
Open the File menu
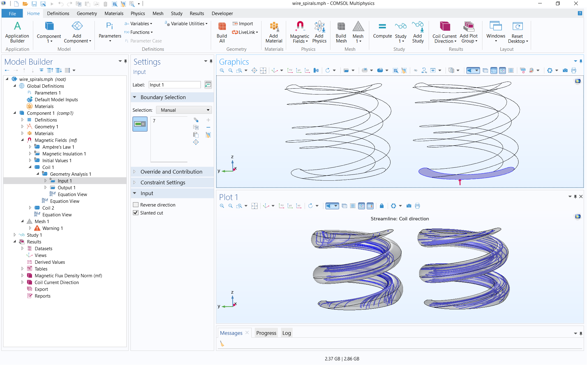click(x=12, y=14)
